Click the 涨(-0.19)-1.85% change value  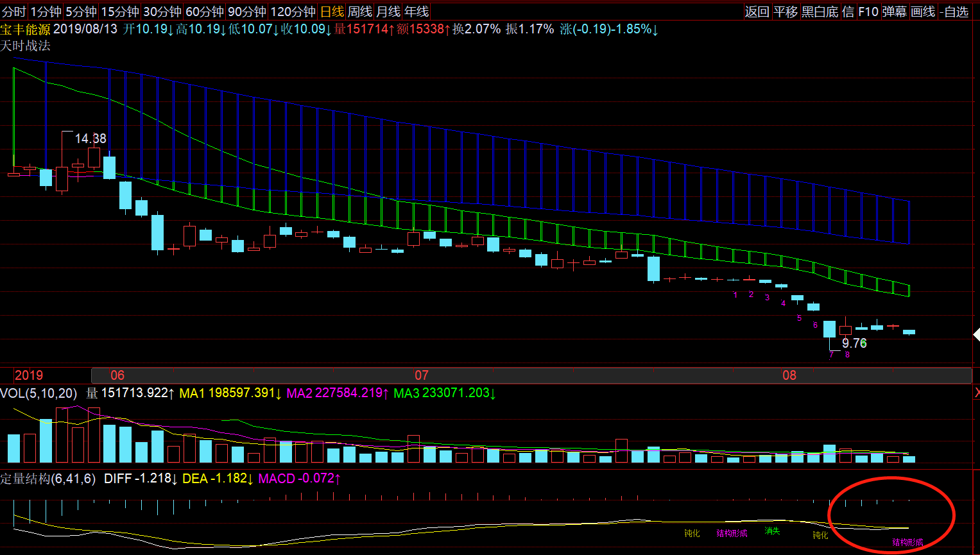(609, 29)
